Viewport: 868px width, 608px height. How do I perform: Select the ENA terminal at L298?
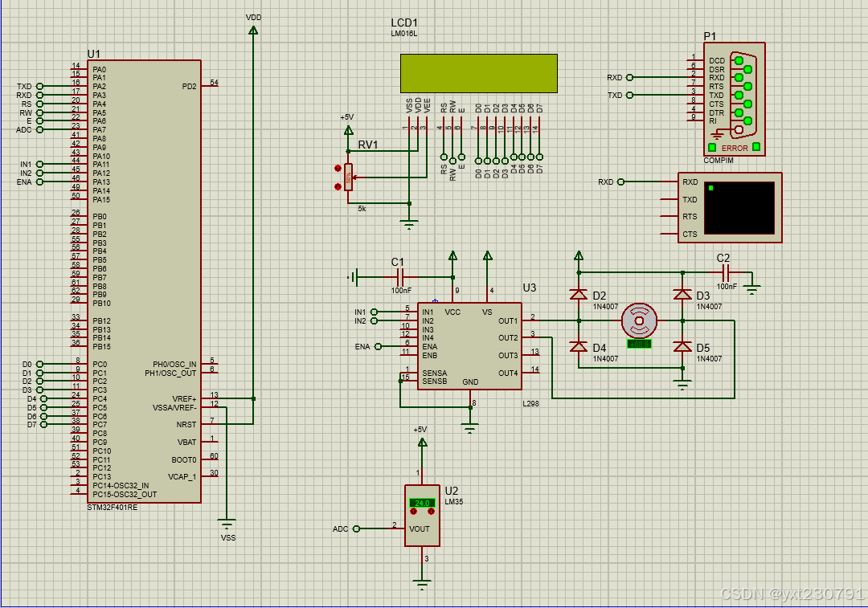coord(378,346)
